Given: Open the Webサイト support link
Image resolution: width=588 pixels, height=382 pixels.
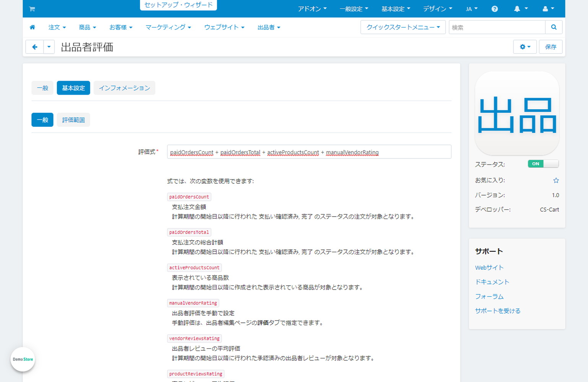Looking at the screenshot, I should (x=489, y=267).
